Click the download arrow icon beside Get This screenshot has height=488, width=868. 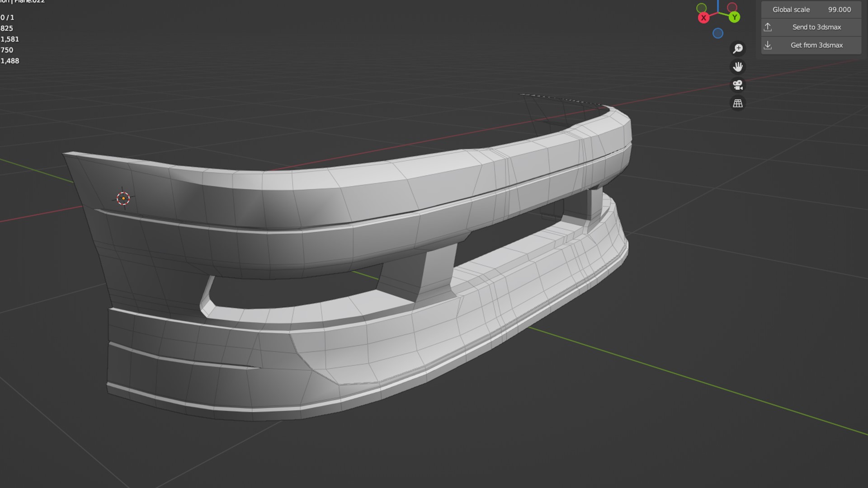[768, 45]
